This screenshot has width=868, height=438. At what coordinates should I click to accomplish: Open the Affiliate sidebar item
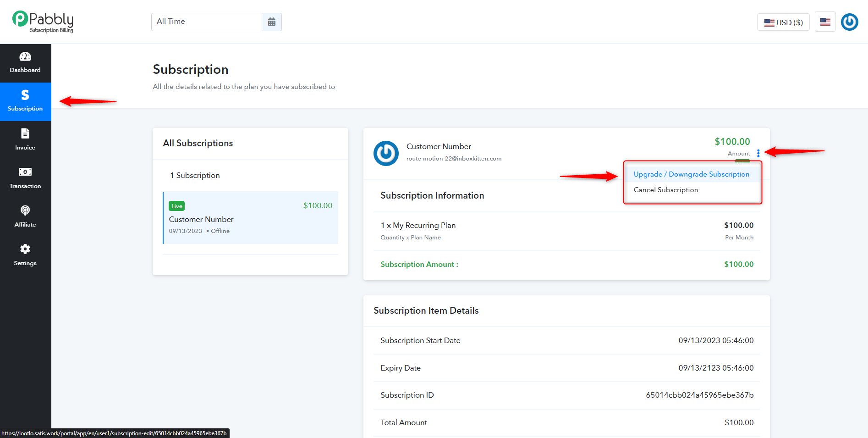pyautogui.click(x=25, y=217)
